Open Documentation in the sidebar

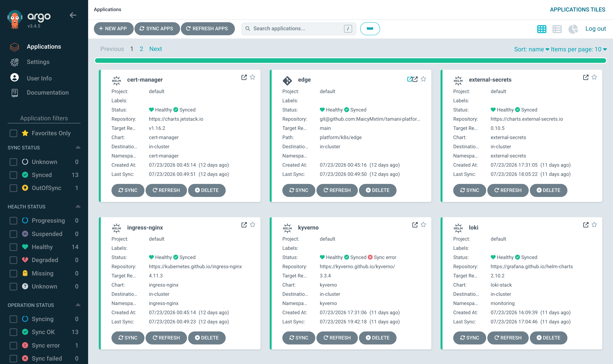(48, 93)
